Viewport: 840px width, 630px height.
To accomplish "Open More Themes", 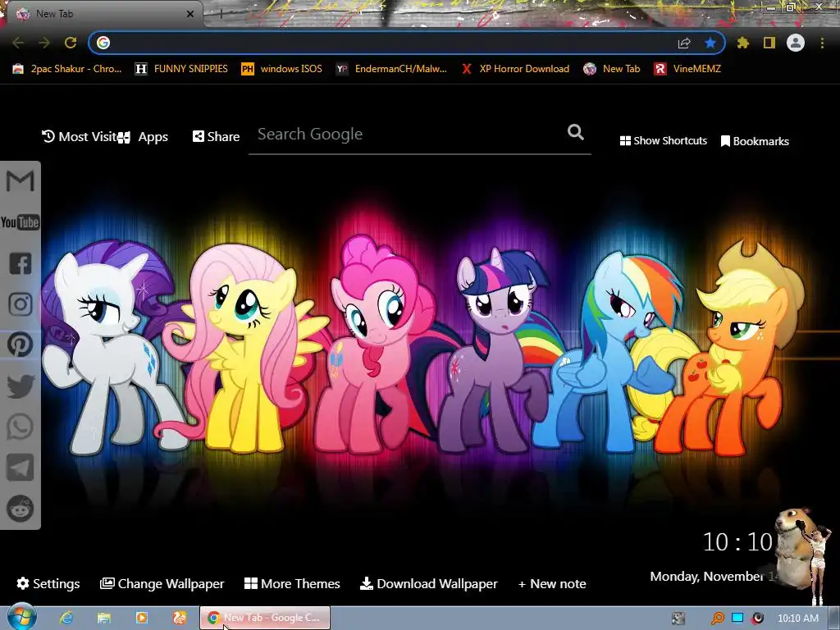I will pos(292,583).
